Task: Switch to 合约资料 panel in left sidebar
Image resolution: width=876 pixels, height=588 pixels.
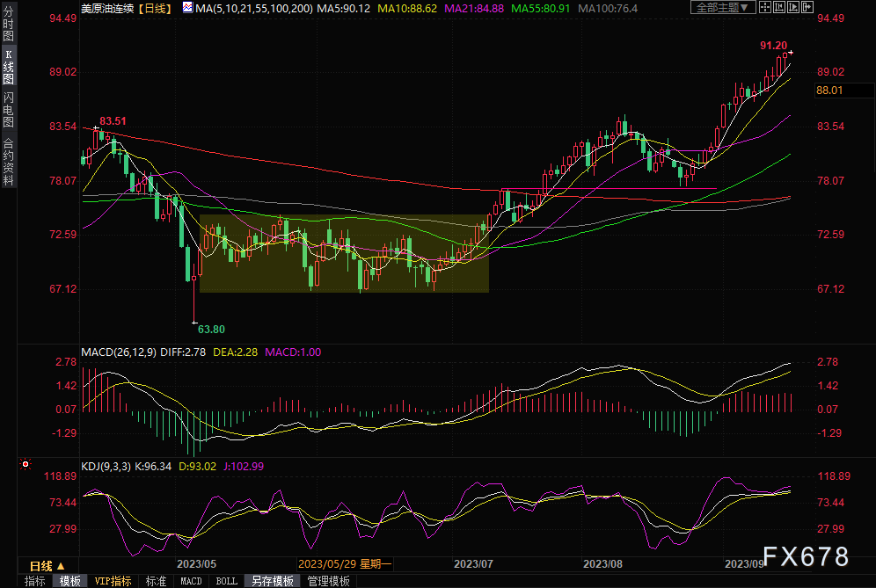Action: pos(9,161)
